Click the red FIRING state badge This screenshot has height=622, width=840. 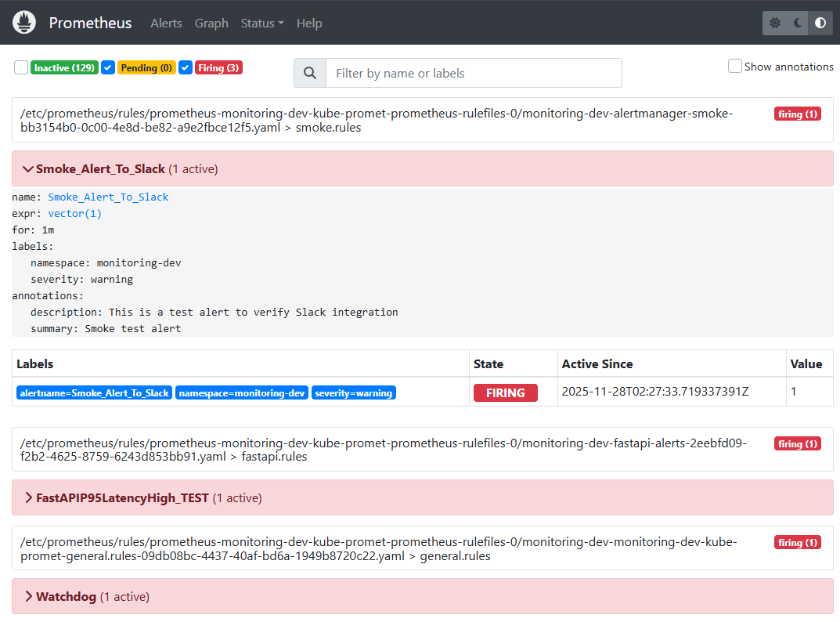[505, 392]
